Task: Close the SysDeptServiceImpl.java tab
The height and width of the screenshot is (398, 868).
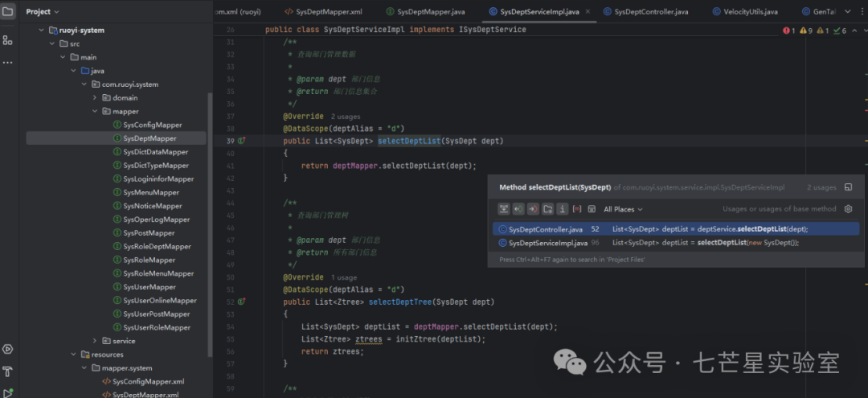Action: 588,11
